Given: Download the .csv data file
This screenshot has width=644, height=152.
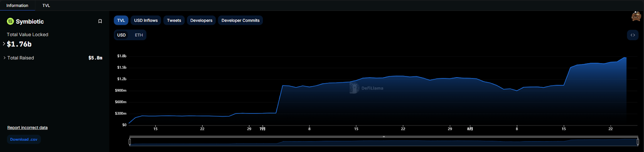Looking at the screenshot, I should coord(24,140).
